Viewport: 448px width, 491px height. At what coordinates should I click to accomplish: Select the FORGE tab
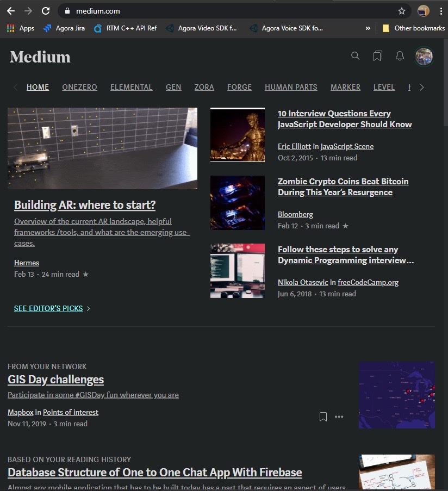tap(239, 87)
